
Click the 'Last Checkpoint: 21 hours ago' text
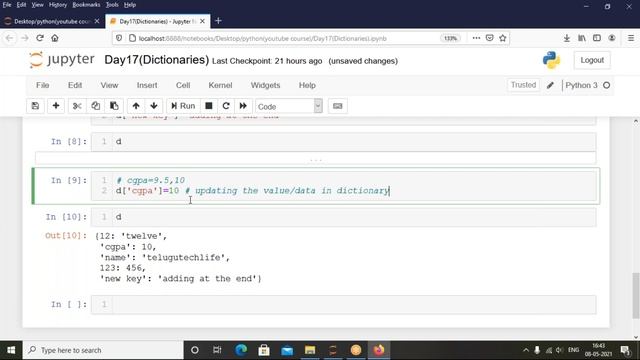[x=267, y=61]
